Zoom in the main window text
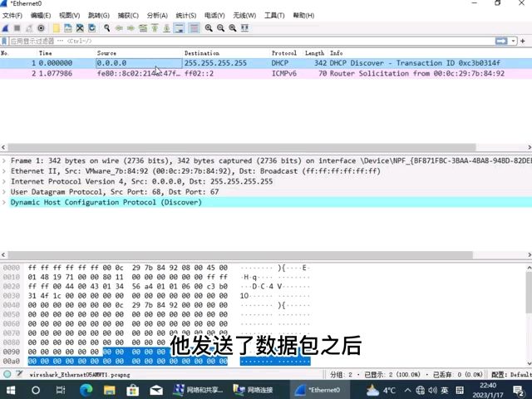This screenshot has width=532, height=399. [209, 28]
